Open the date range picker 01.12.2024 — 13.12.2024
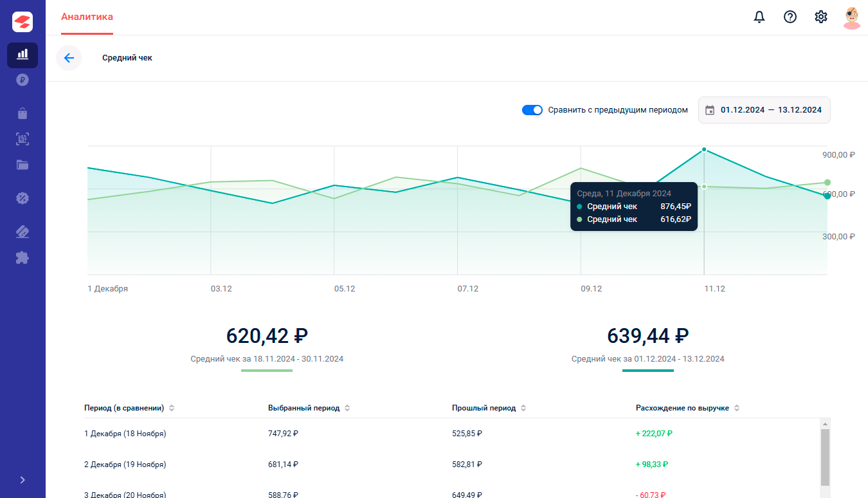 coord(764,110)
